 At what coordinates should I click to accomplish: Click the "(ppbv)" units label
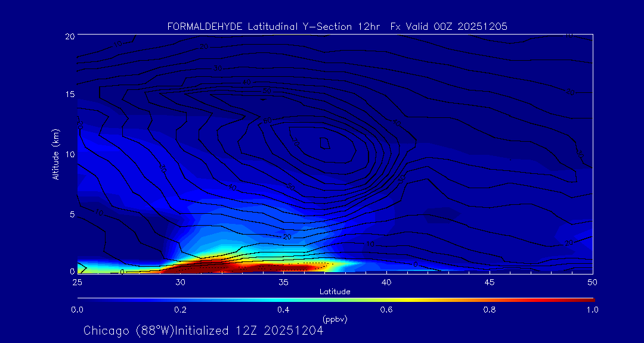tap(335, 319)
